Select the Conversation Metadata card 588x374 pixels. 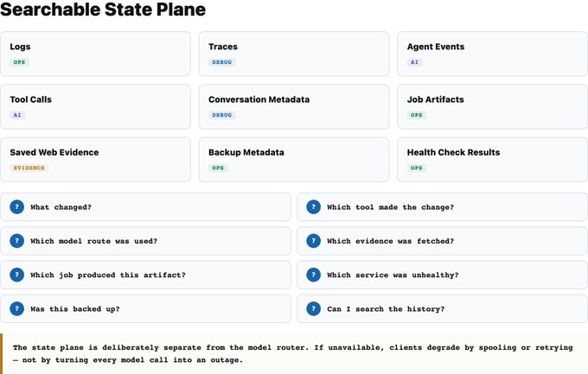tap(294, 107)
